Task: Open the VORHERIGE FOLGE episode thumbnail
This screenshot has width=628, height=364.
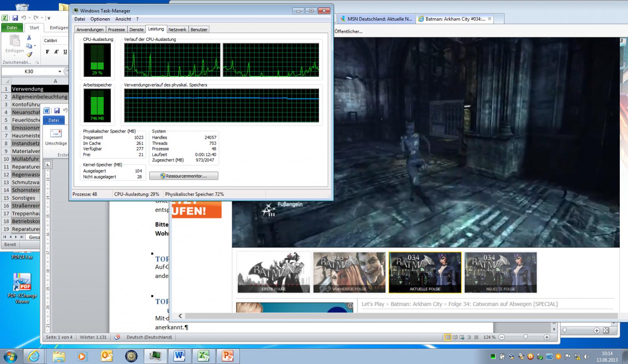Action: click(x=349, y=272)
